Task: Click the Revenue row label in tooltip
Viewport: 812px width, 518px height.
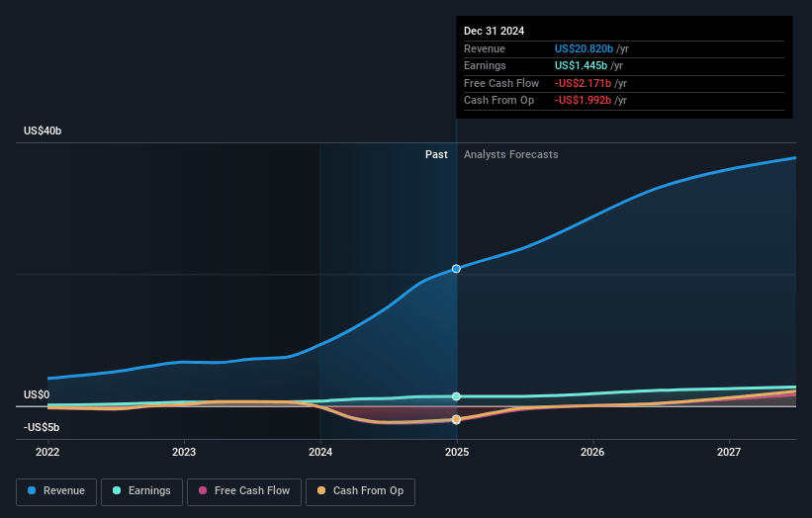Action: [x=485, y=48]
